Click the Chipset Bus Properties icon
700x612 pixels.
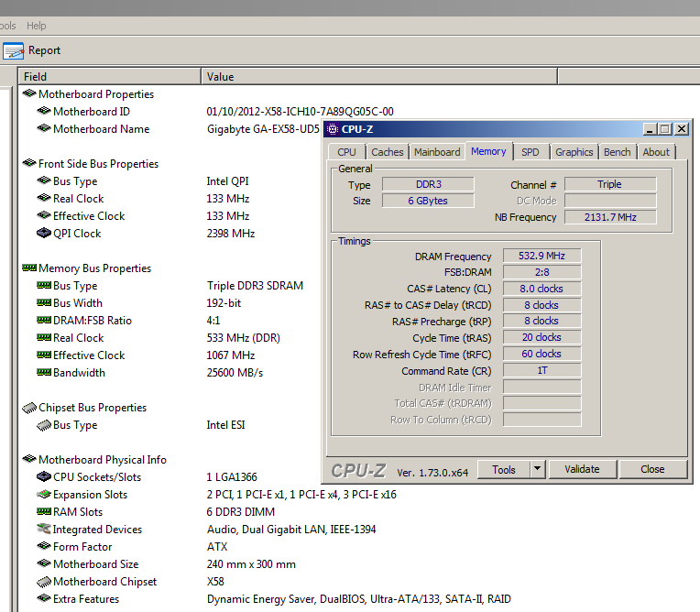coord(29,408)
